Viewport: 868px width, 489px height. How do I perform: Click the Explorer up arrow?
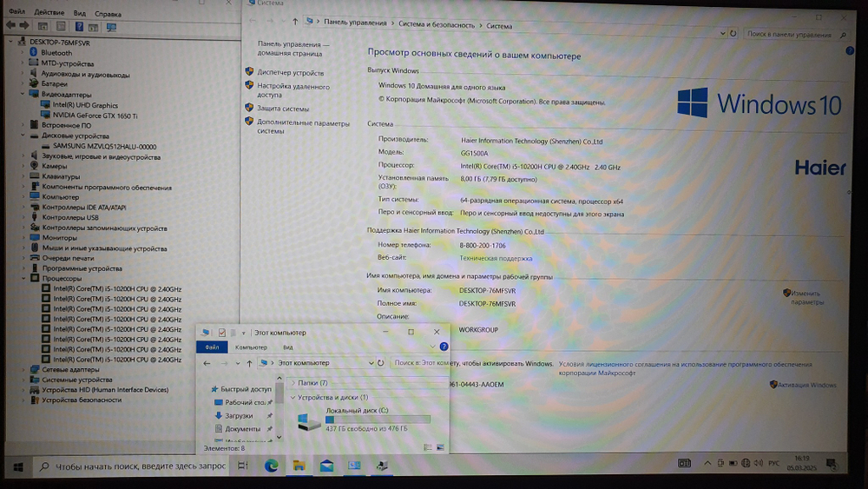tap(250, 363)
